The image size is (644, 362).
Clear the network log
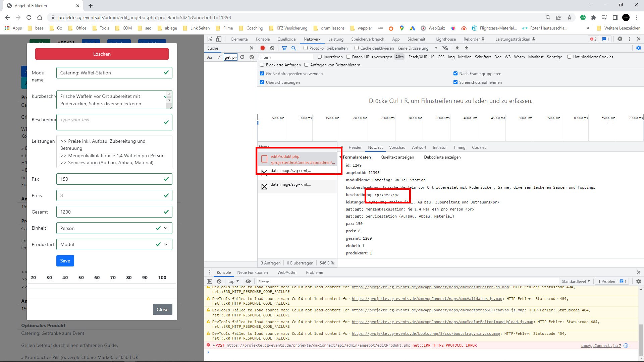click(272, 48)
